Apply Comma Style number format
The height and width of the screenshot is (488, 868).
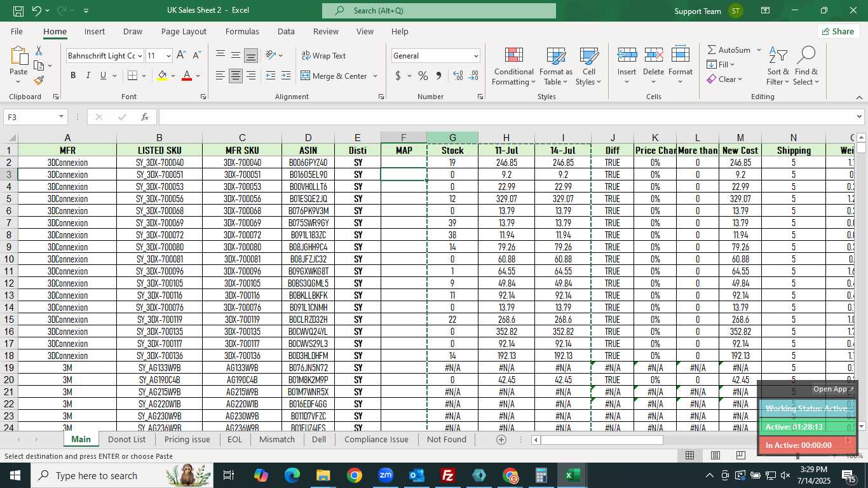pos(438,76)
